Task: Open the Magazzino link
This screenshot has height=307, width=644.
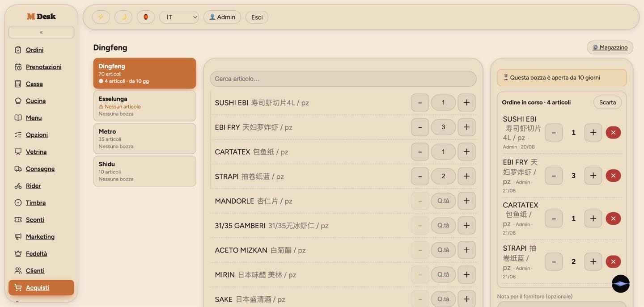Action: click(610, 47)
